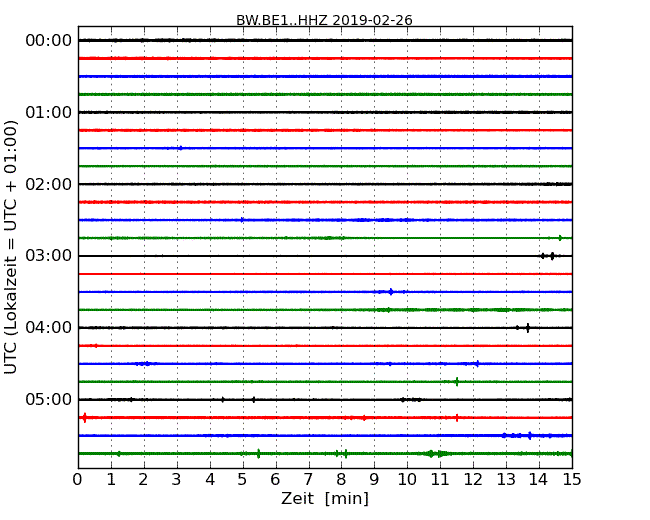650x520 pixels.
Task: Click x-axis tick label 3
Action: tap(177, 480)
